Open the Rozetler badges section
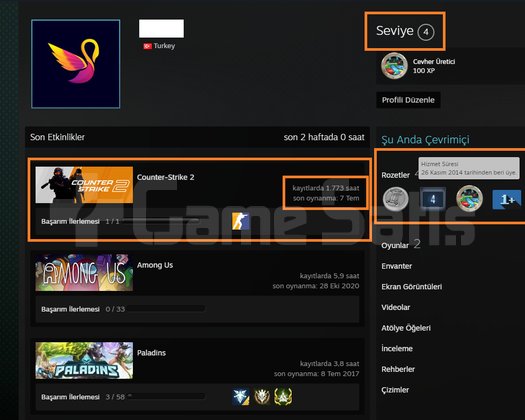The image size is (525, 420). (395, 175)
